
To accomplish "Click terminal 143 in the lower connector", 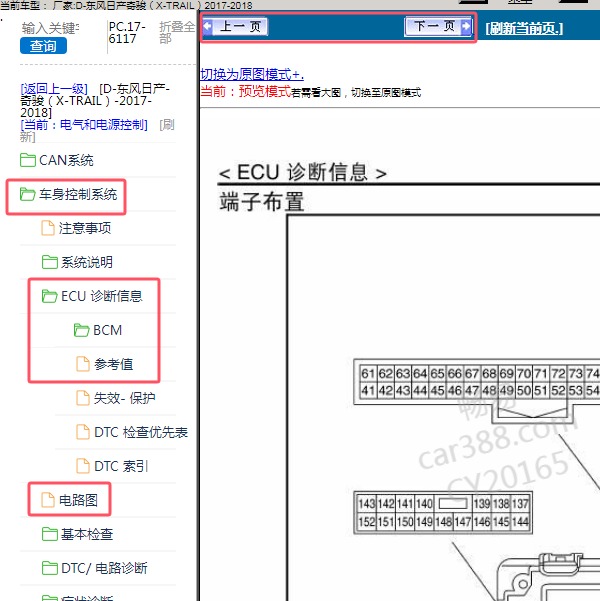I will tap(367, 504).
